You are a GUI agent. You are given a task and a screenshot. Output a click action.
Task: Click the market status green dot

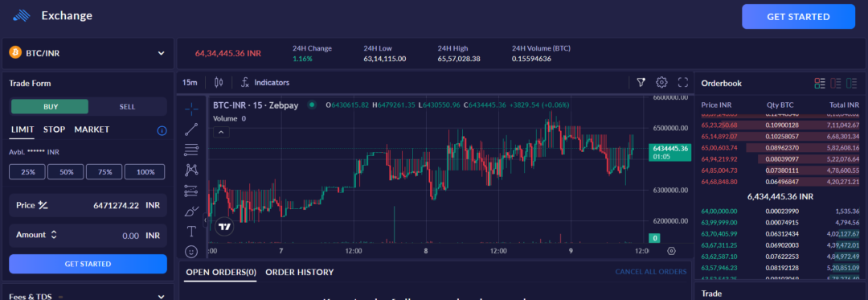tap(312, 104)
